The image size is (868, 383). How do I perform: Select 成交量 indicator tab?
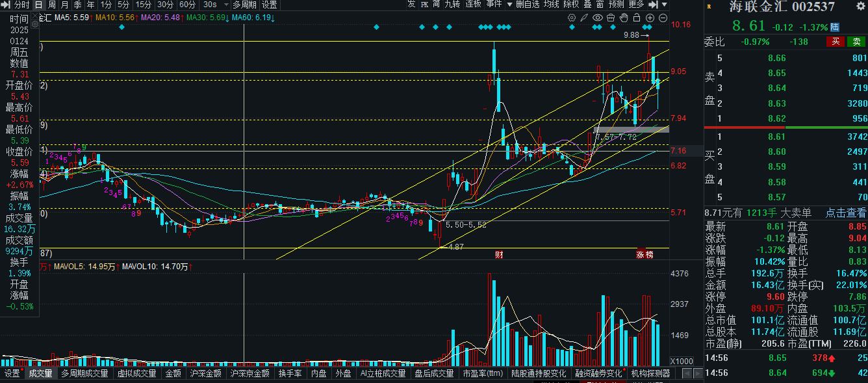click(40, 374)
